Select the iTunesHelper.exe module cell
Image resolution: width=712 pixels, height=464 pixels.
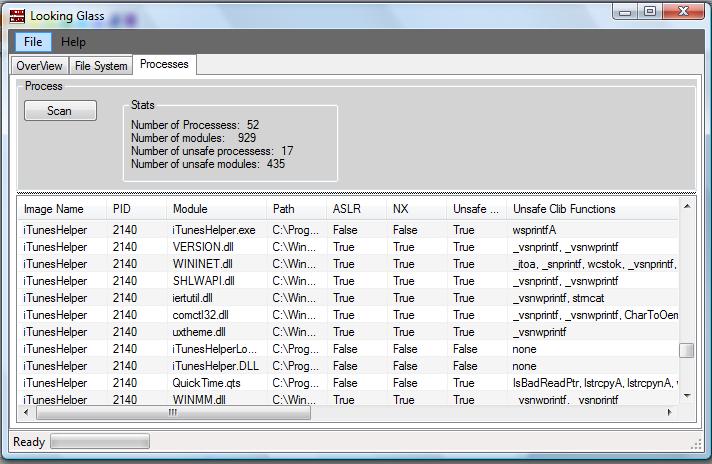click(x=214, y=230)
